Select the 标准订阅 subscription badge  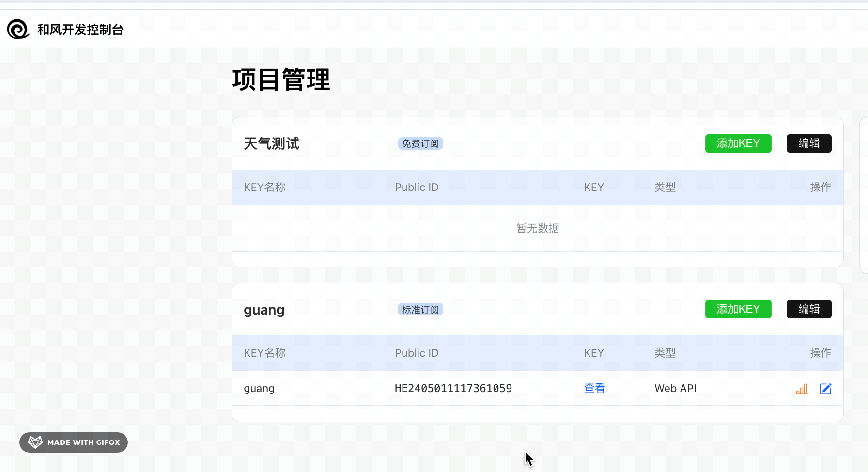pyautogui.click(x=420, y=310)
